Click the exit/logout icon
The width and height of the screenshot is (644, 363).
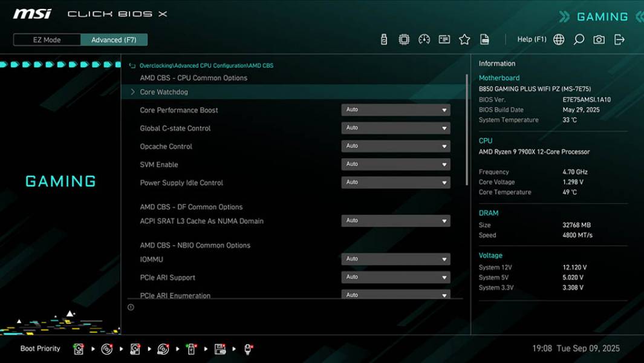point(619,39)
